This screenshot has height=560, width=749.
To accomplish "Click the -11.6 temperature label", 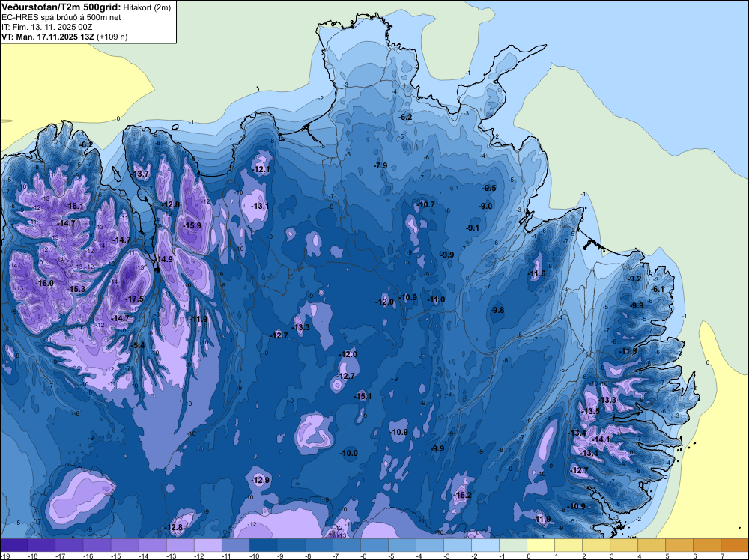I will pos(536,273).
